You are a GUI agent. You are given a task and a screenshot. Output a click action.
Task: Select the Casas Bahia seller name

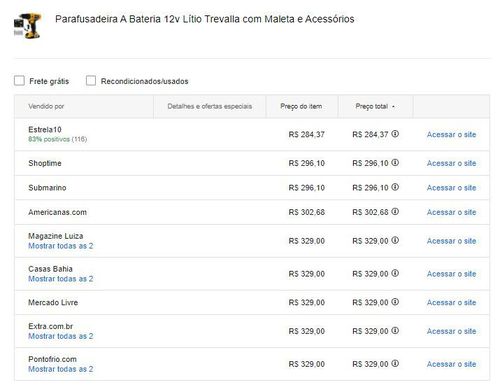point(50,269)
